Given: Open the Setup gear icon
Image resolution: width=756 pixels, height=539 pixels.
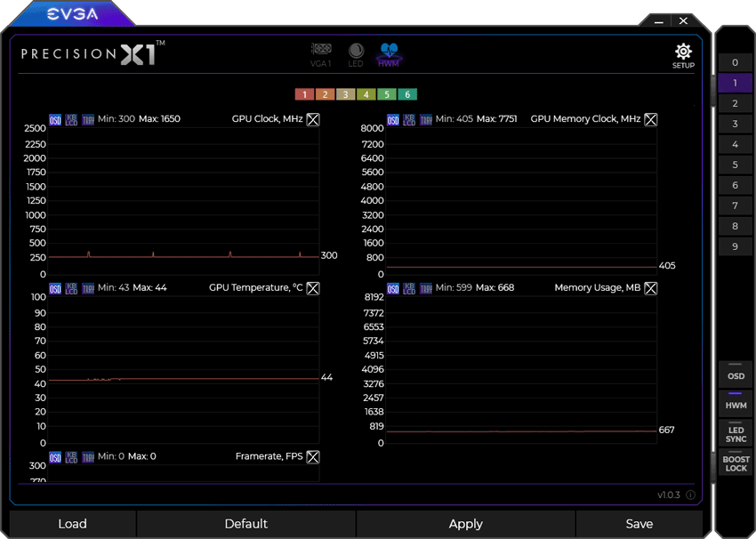Looking at the screenshot, I should pyautogui.click(x=683, y=56).
